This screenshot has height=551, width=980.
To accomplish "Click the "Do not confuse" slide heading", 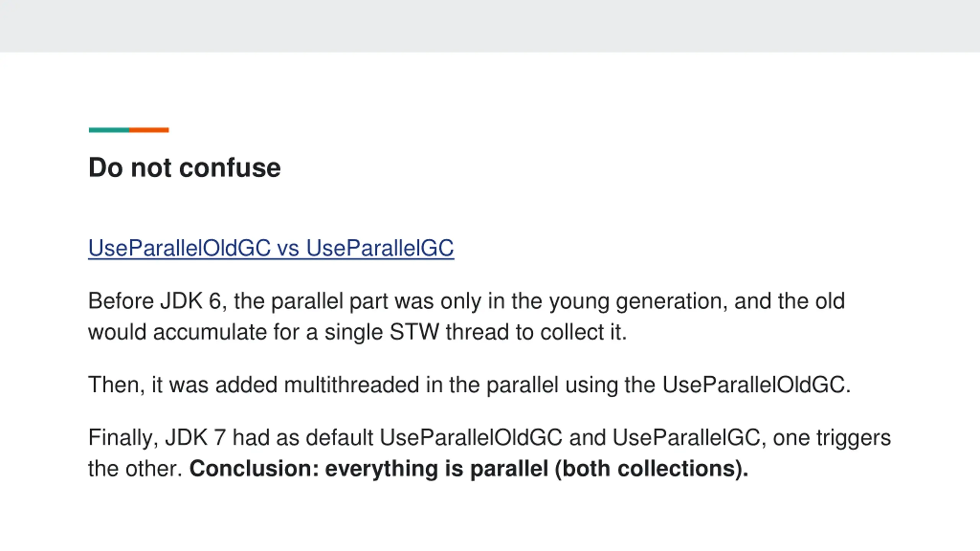I will point(185,168).
